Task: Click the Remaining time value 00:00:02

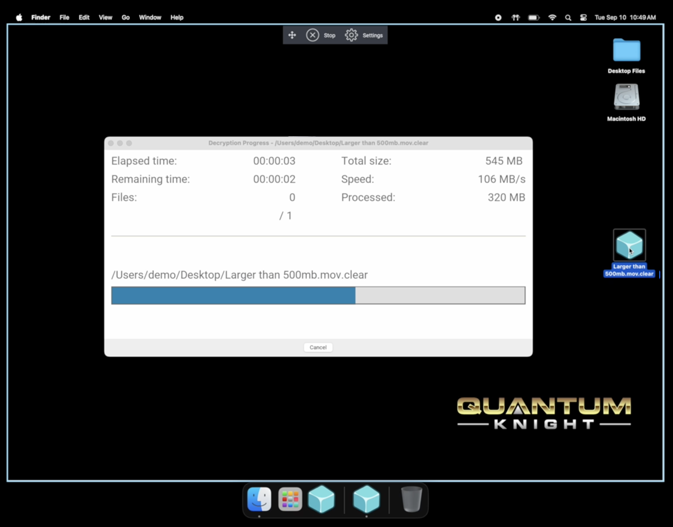Action: point(274,179)
